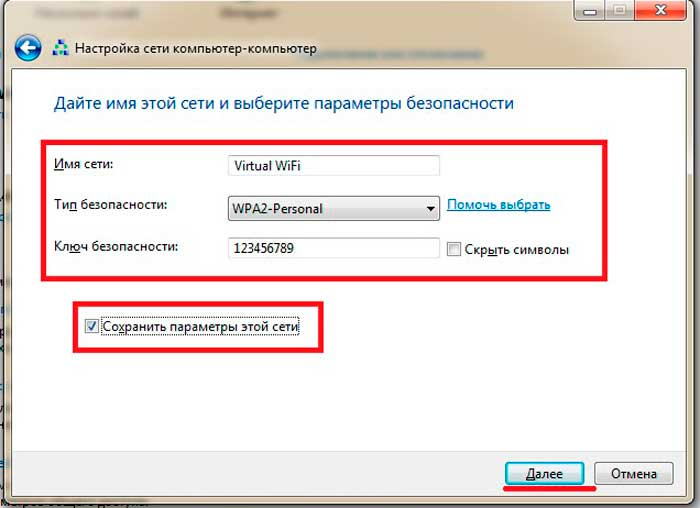Tick the "Скрыть символы" checkbox box
The height and width of the screenshot is (508, 700).
[454, 249]
